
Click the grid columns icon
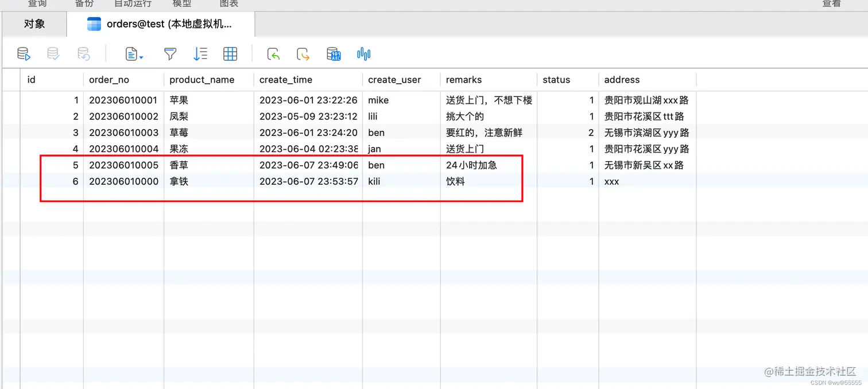[x=230, y=54]
